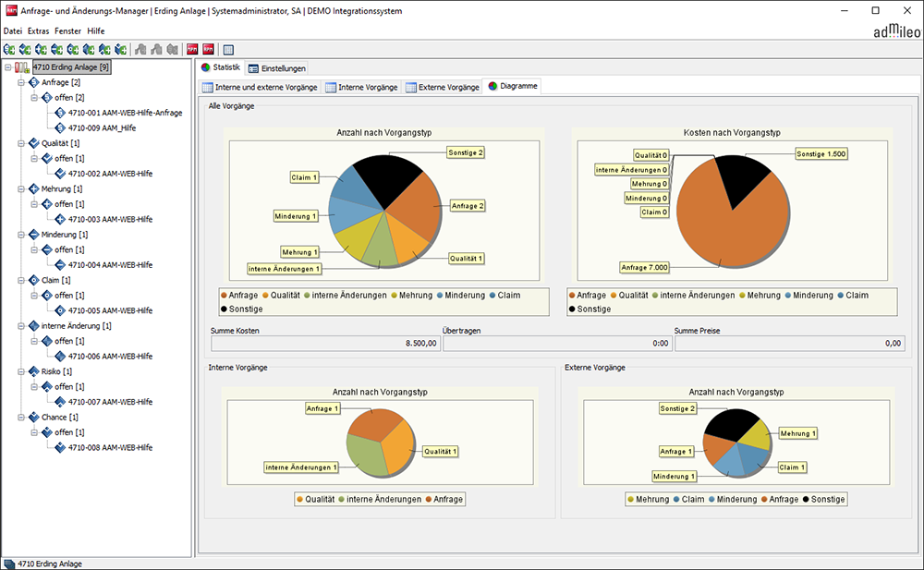Switch to the Statistik tab
This screenshot has width=924, height=570.
click(x=221, y=67)
